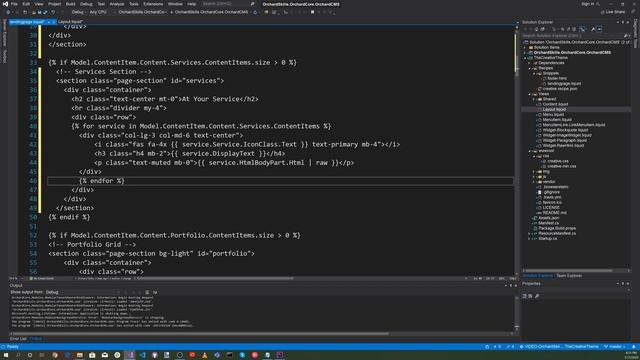Image resolution: width=640 pixels, height=360 pixels.
Task: Switch to the Layout.liquid editor tab
Action: (x=70, y=22)
